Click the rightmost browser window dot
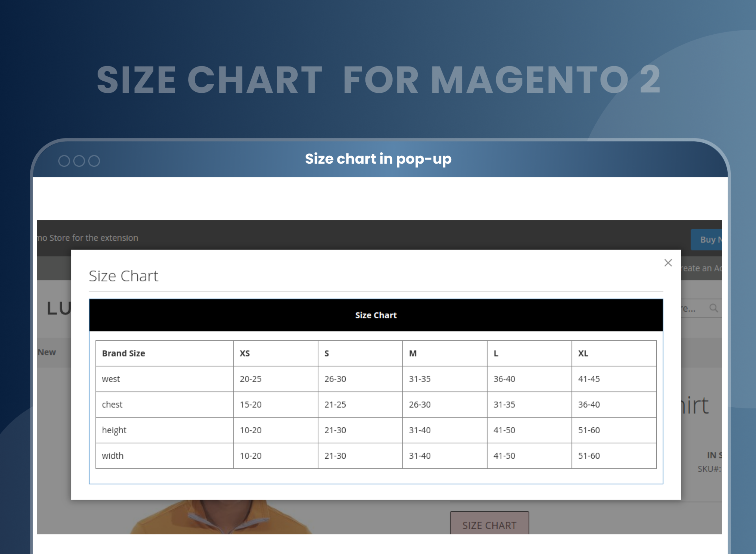Image resolution: width=756 pixels, height=554 pixels. [94, 161]
